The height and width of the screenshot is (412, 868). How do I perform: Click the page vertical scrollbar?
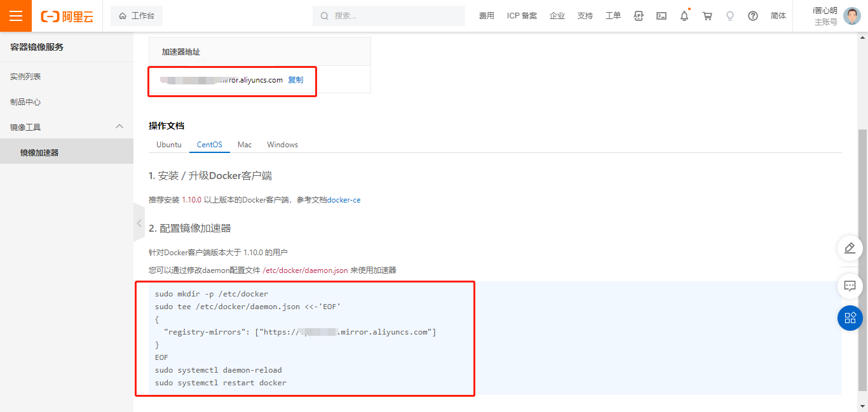[863, 259]
